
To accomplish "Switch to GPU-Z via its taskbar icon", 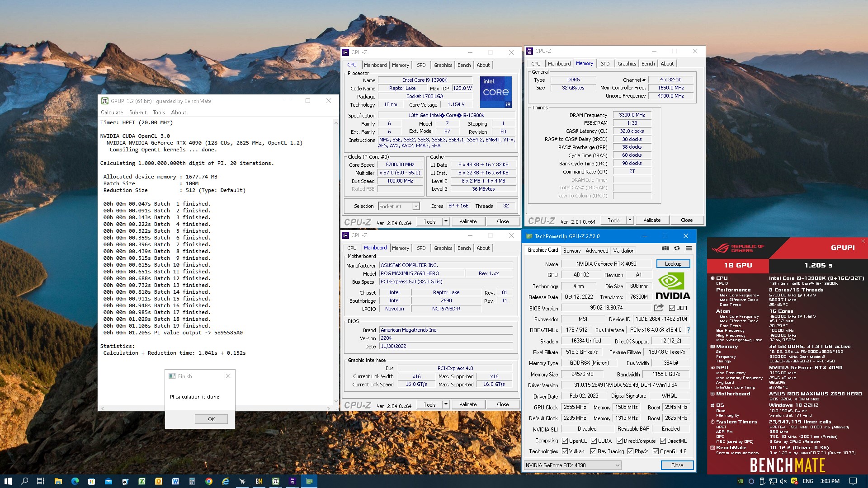I will click(309, 481).
